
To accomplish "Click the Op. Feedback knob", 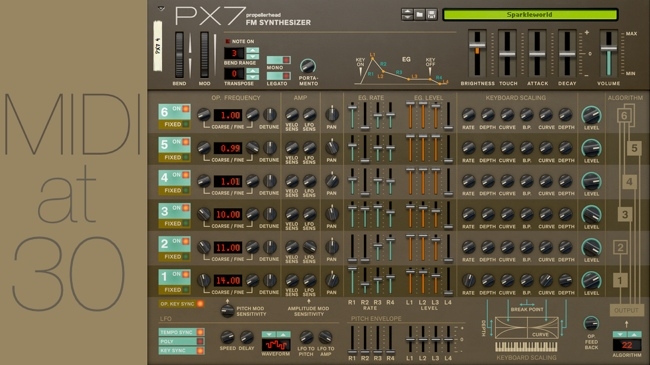I will [591, 324].
